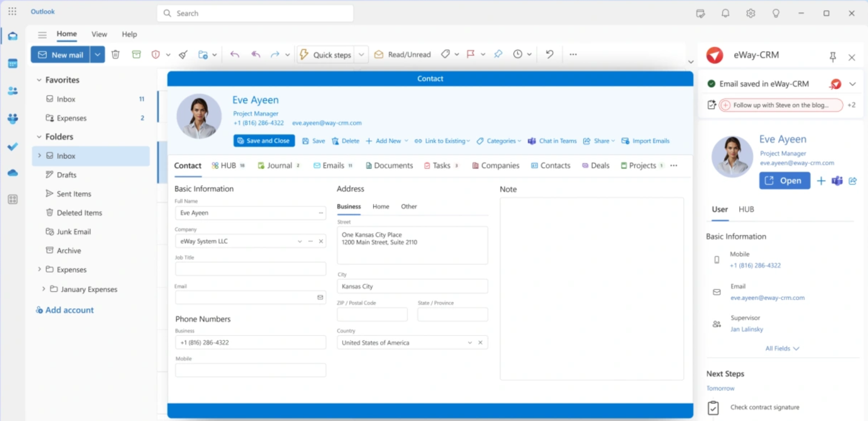Click the Save and Close button
The width and height of the screenshot is (868, 421).
tap(264, 141)
